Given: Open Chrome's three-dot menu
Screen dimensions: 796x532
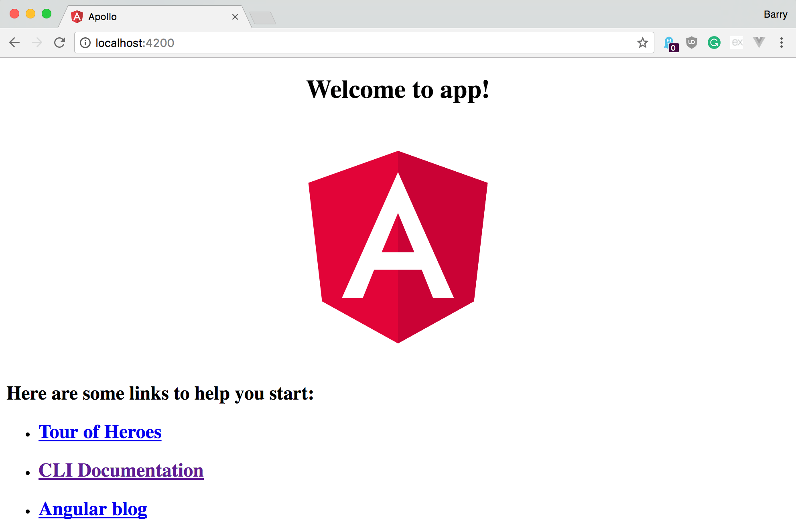Looking at the screenshot, I should pos(781,43).
